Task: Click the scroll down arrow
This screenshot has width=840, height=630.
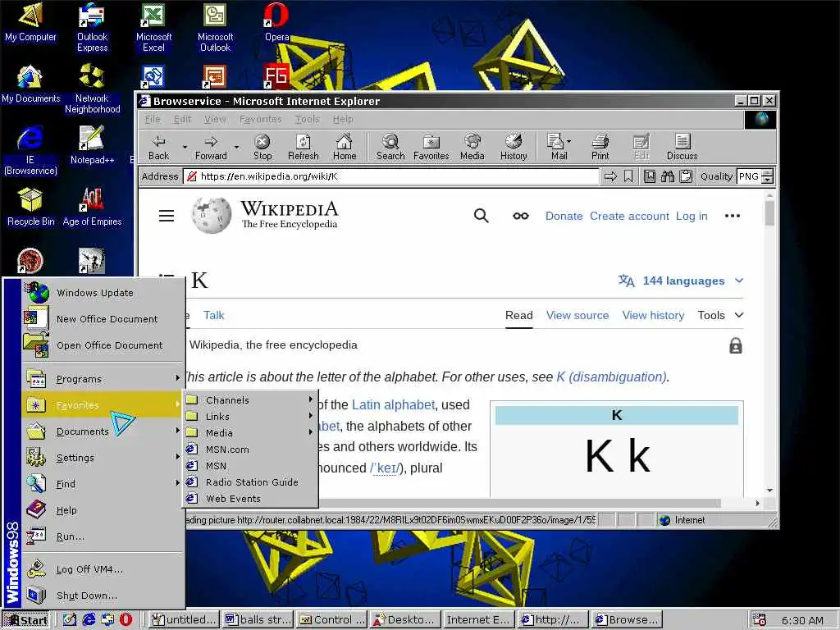Action: [769, 491]
